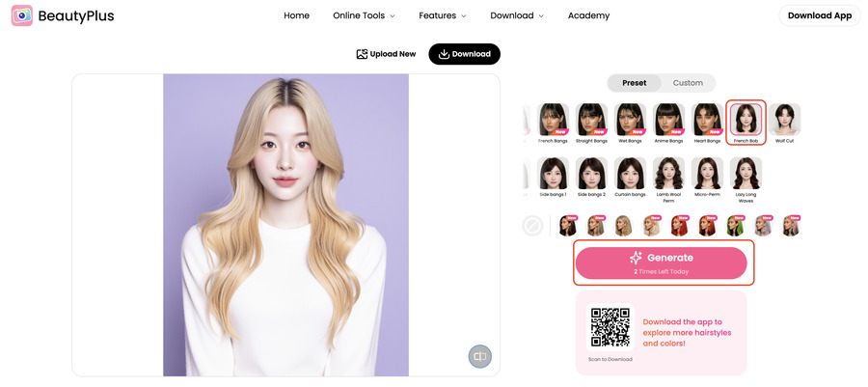This screenshot has width=868, height=387.
Task: Select the green hair color swatch
Action: point(735,226)
